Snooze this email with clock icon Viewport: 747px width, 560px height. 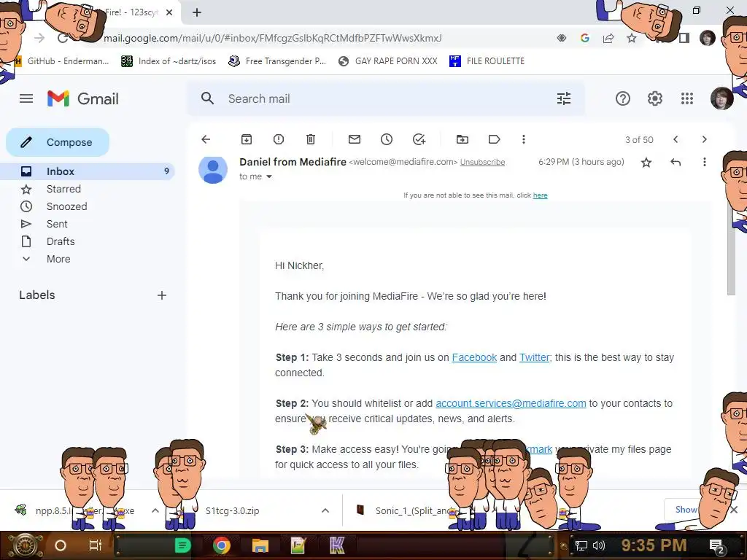tap(387, 139)
